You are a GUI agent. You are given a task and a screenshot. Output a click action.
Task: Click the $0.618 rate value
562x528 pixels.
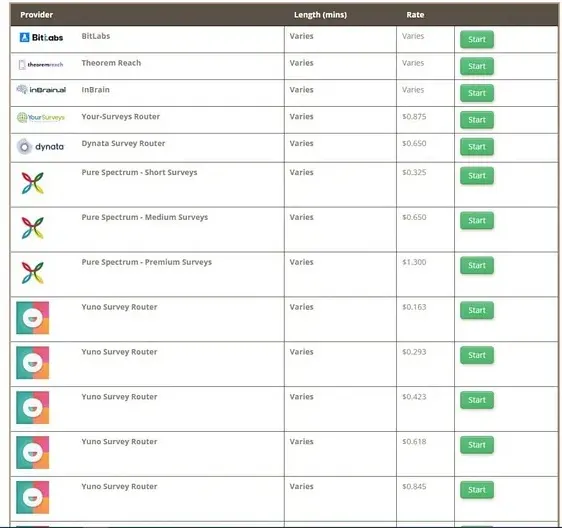pyautogui.click(x=414, y=442)
